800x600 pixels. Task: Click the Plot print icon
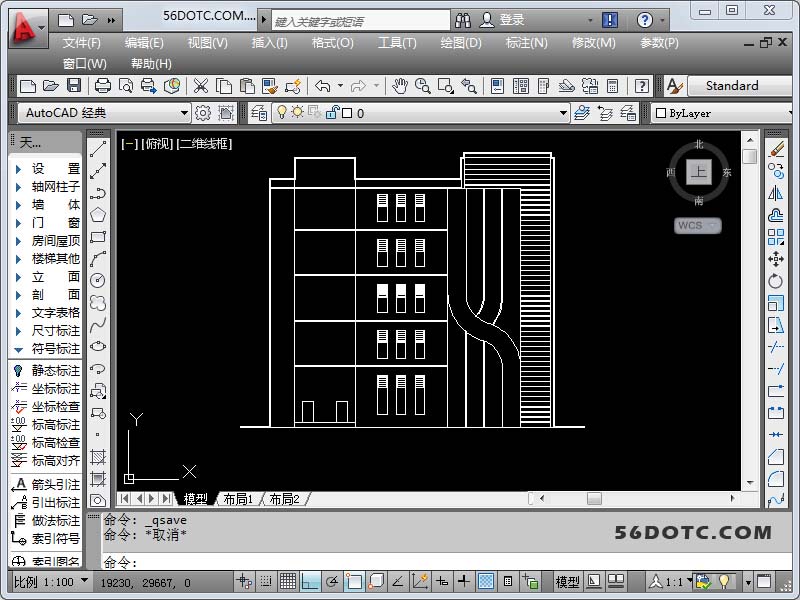click(x=102, y=87)
